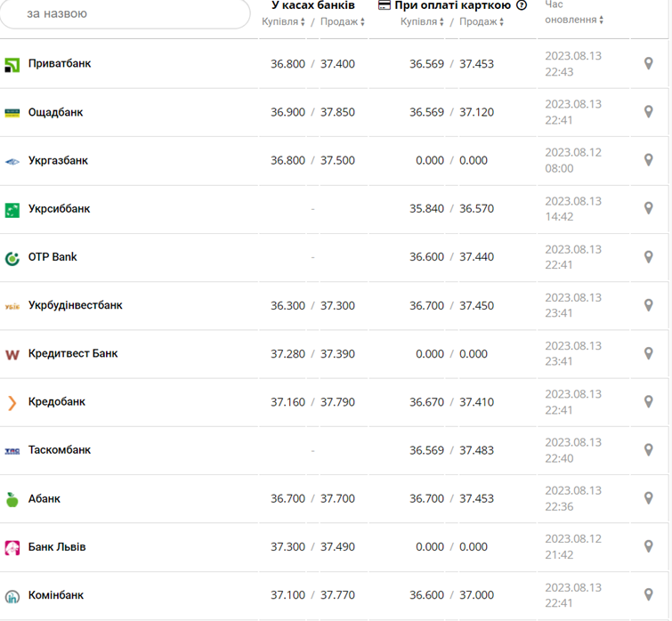Image resolution: width=672 pixels, height=621 pixels.
Task: Click the Укрсиббанк logo icon
Action: pos(12,210)
